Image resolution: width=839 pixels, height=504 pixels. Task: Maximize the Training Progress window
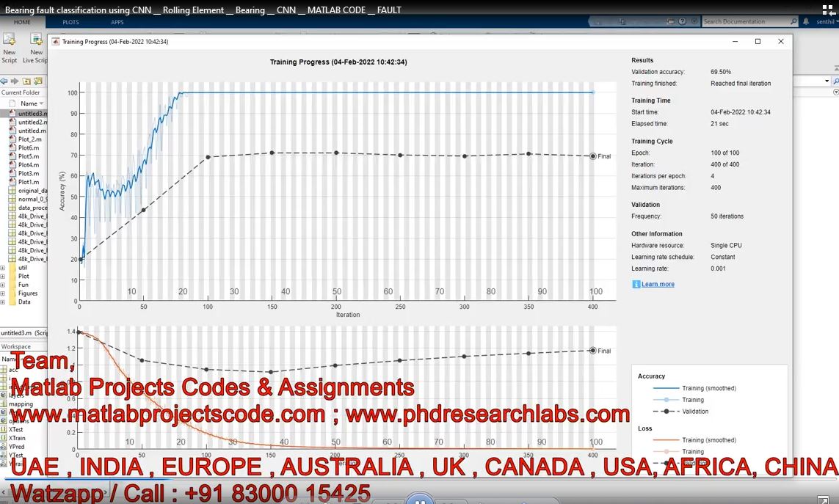click(758, 42)
